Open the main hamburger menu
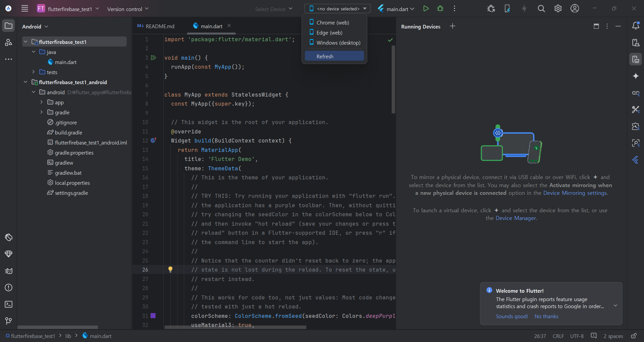The width and height of the screenshot is (644, 342). pos(25,9)
